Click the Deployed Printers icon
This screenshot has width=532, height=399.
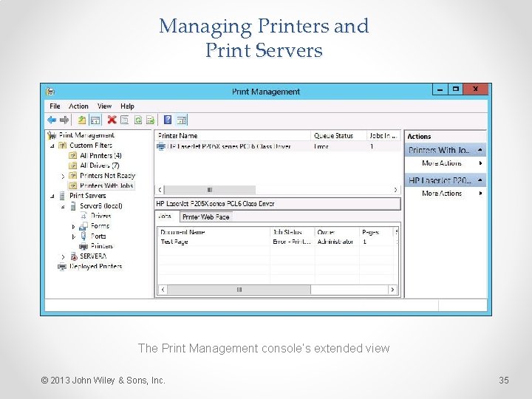coord(62,267)
